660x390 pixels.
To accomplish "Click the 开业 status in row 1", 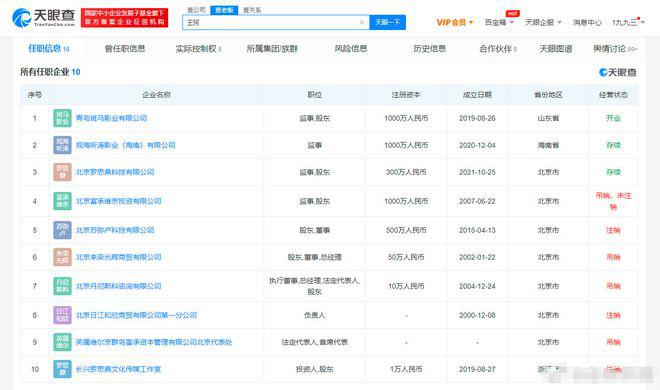I will (613, 118).
